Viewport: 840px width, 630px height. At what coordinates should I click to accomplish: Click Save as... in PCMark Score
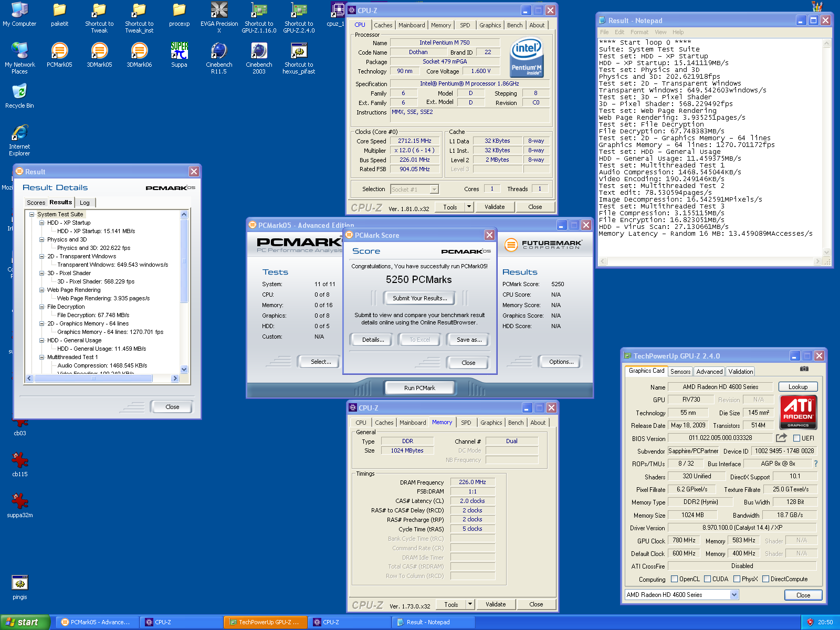(469, 340)
